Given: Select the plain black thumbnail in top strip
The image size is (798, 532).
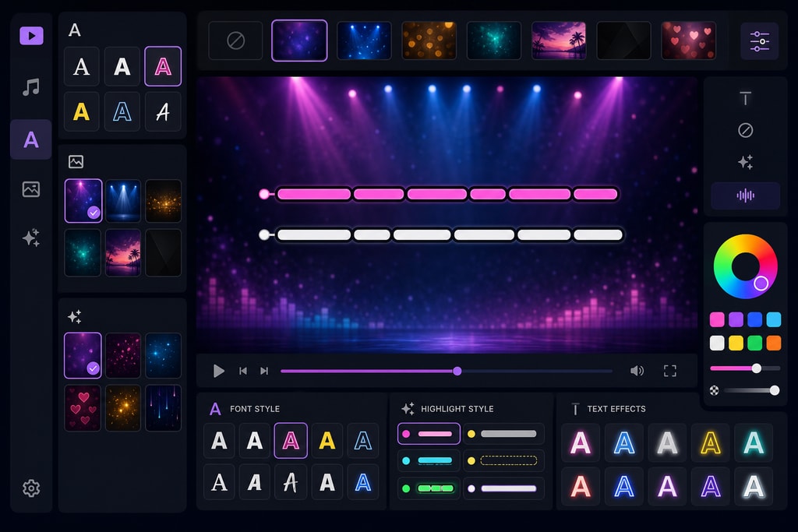Looking at the screenshot, I should point(623,41).
